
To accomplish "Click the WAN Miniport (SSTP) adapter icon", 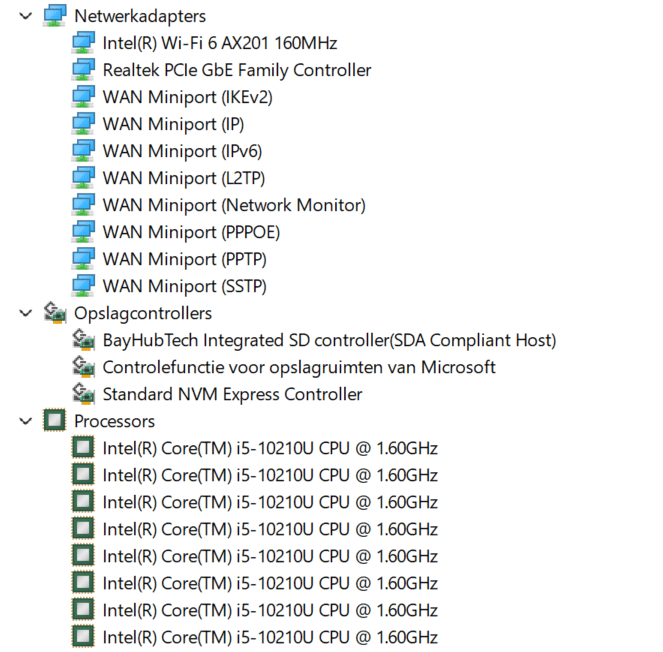I will click(x=84, y=286).
